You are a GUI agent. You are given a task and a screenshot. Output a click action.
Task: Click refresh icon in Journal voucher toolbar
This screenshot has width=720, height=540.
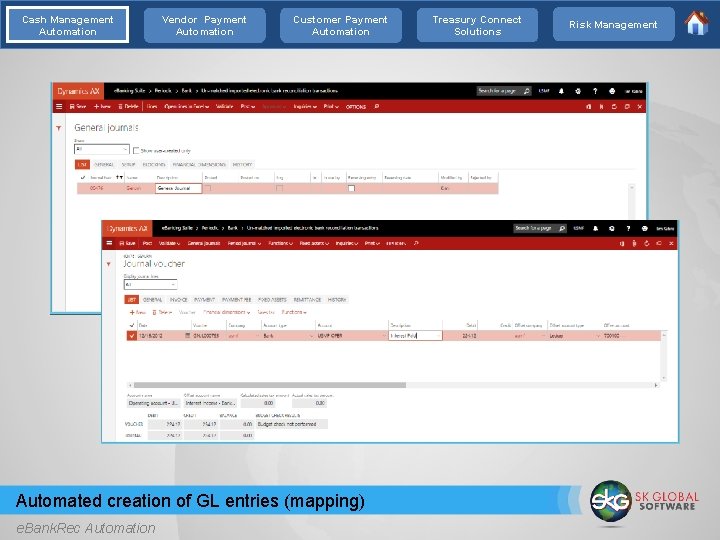[x=647, y=243]
